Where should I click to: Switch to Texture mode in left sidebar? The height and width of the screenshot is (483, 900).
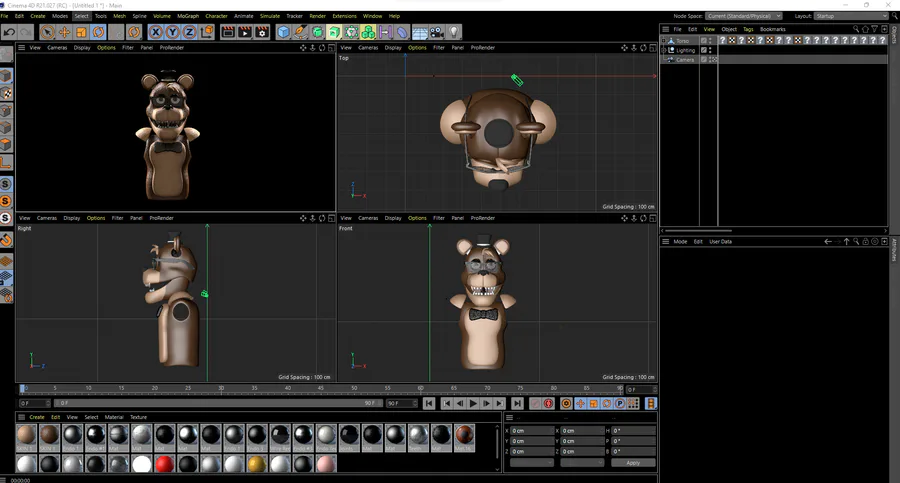(x=6, y=93)
